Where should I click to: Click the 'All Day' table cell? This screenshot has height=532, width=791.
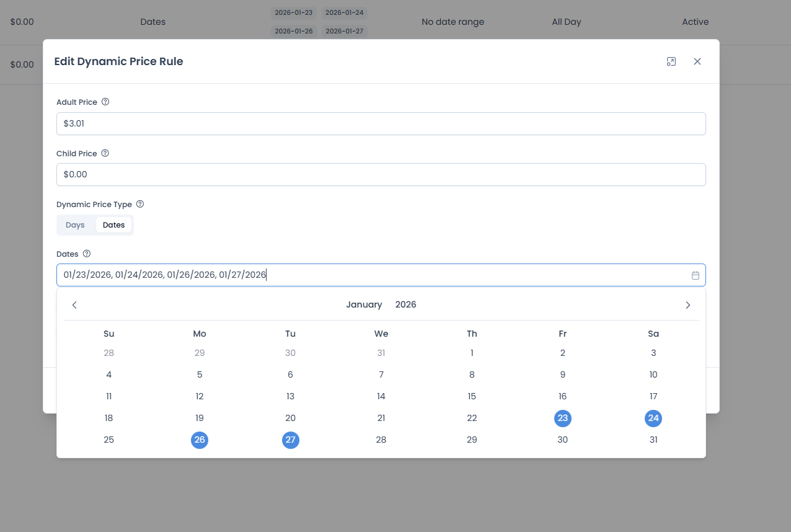coord(567,22)
